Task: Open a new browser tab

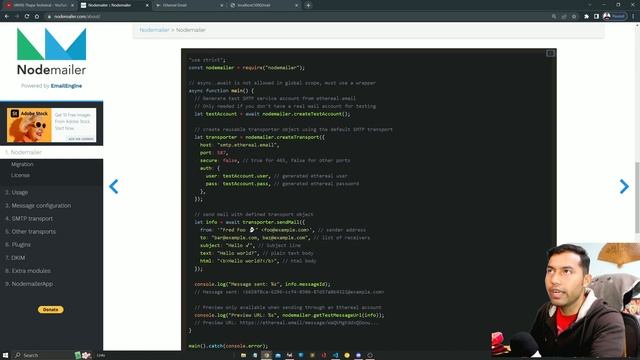Action: tap(308, 5)
